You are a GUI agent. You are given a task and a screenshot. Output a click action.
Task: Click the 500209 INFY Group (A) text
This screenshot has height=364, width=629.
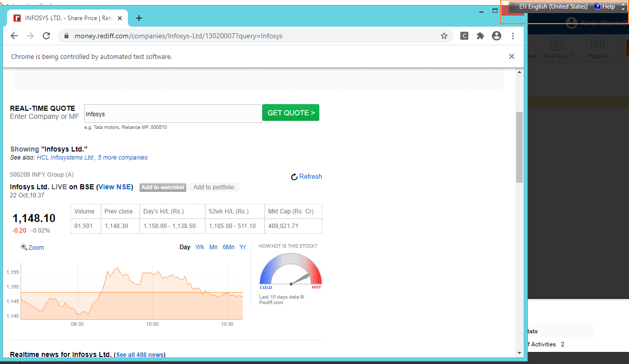(x=42, y=175)
